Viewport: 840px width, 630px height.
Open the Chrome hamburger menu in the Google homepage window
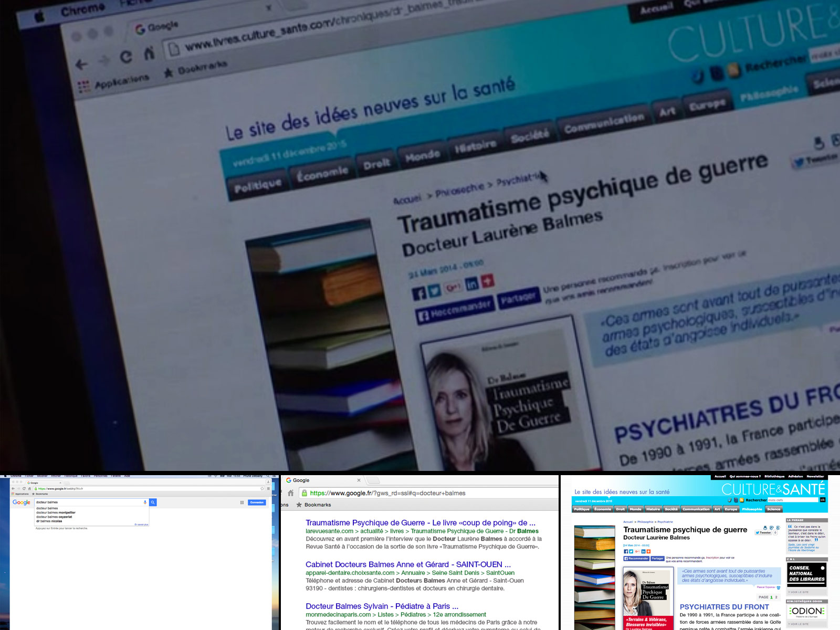268,489
